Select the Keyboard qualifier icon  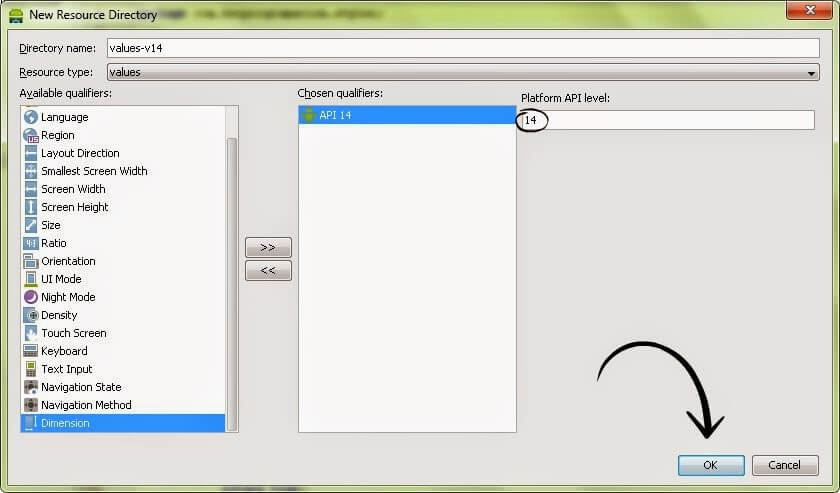(31, 351)
